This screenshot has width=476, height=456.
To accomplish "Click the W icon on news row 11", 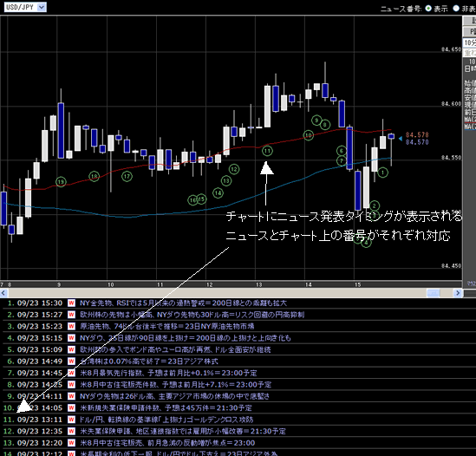I will [71, 420].
